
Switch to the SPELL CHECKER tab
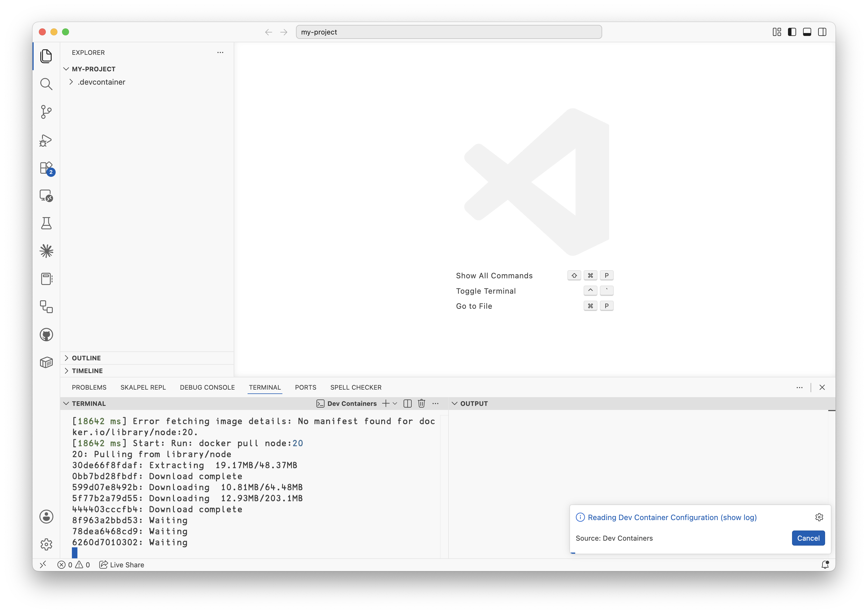coord(356,388)
